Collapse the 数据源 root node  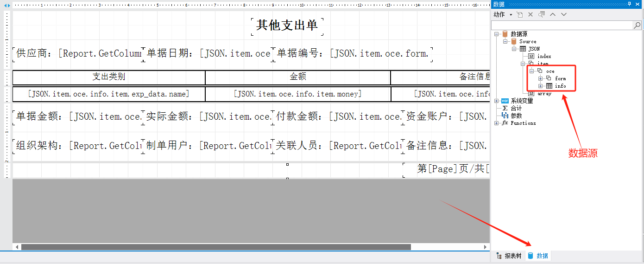pos(497,34)
